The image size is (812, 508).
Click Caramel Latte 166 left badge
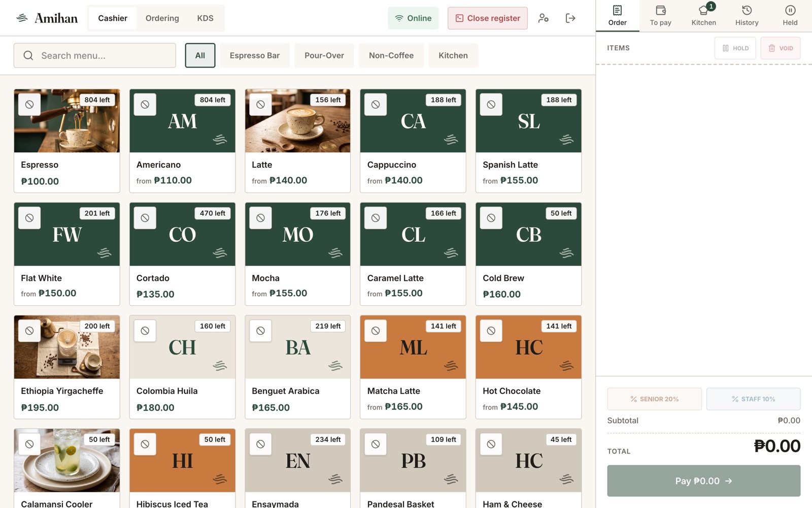click(x=444, y=213)
